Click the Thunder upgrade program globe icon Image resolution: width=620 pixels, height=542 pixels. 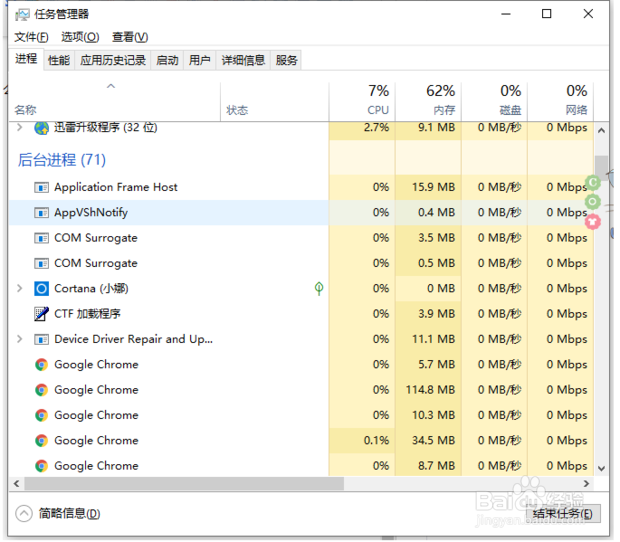tap(42, 128)
